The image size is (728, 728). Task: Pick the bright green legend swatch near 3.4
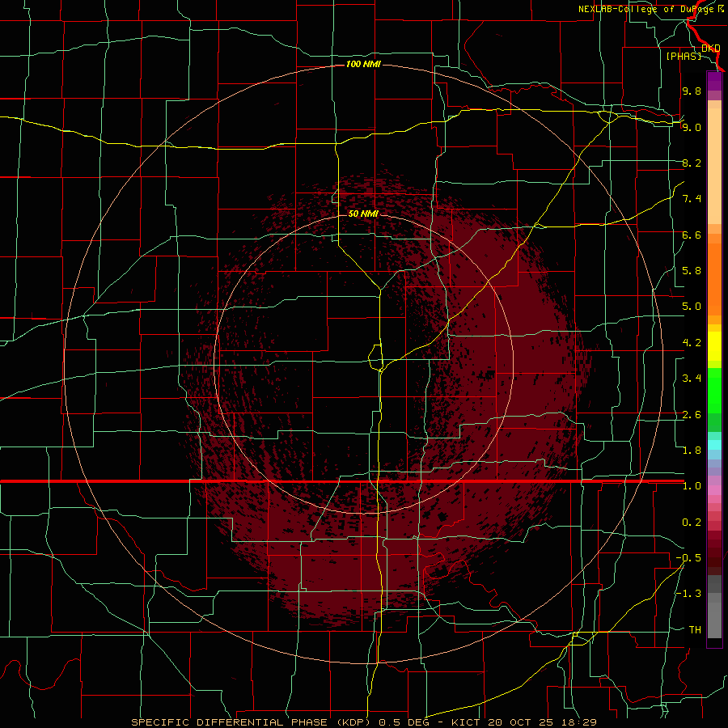(x=714, y=390)
